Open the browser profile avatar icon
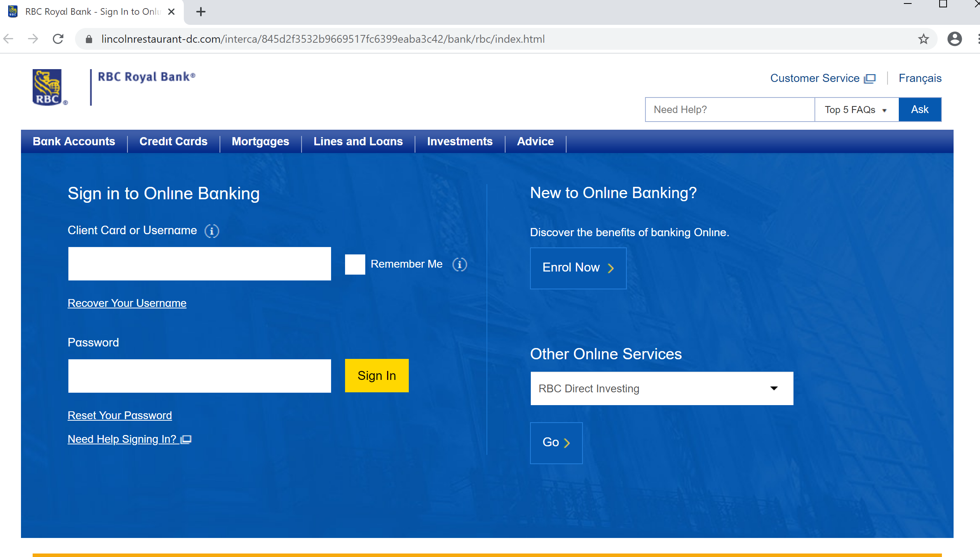Viewport: 980px width, 557px height. pos(954,39)
